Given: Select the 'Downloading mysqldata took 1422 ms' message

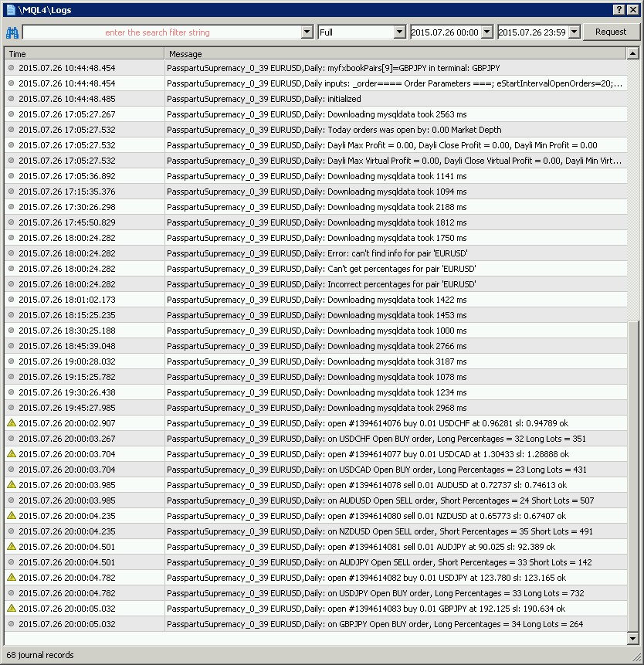Looking at the screenshot, I should (317, 300).
